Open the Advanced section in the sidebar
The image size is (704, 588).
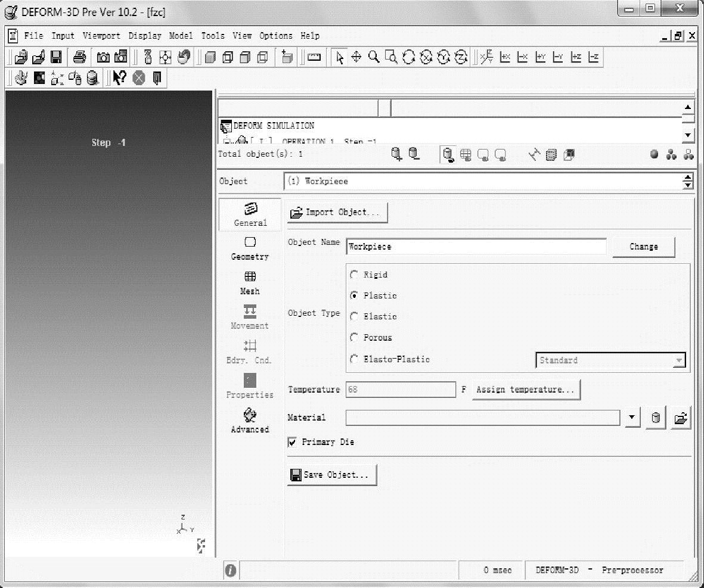(x=250, y=421)
